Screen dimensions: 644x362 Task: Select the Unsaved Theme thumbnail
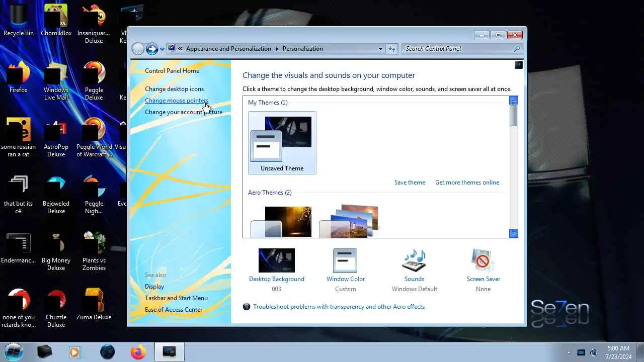click(x=282, y=143)
